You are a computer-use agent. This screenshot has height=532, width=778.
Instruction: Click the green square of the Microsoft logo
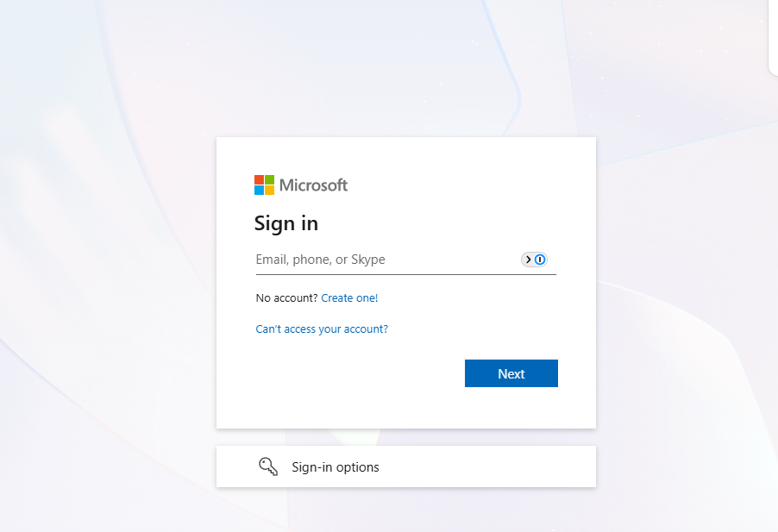(269, 179)
